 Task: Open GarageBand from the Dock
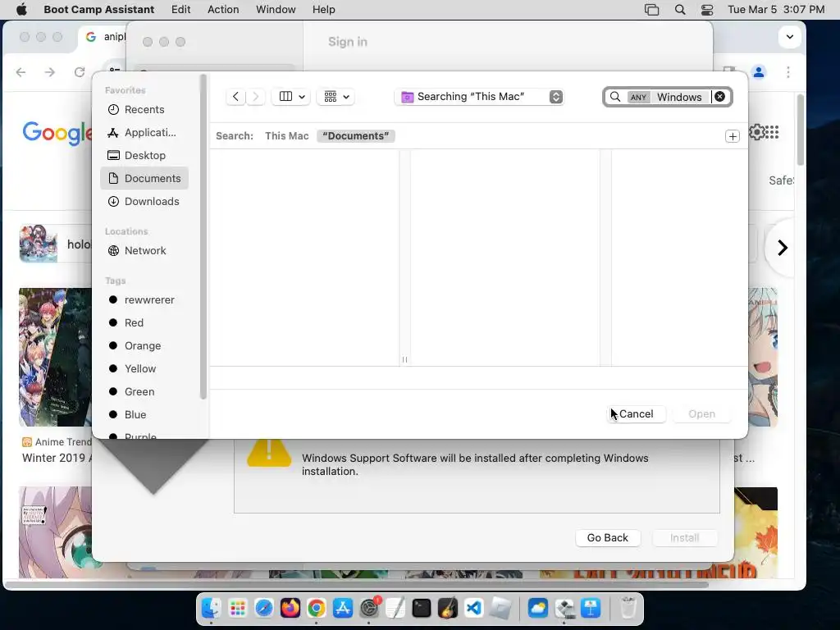pos(448,609)
